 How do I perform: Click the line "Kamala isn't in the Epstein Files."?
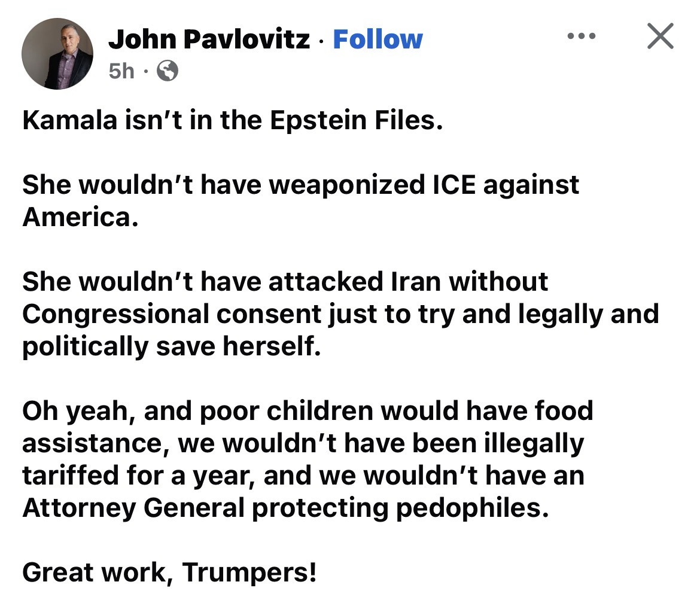(x=233, y=121)
